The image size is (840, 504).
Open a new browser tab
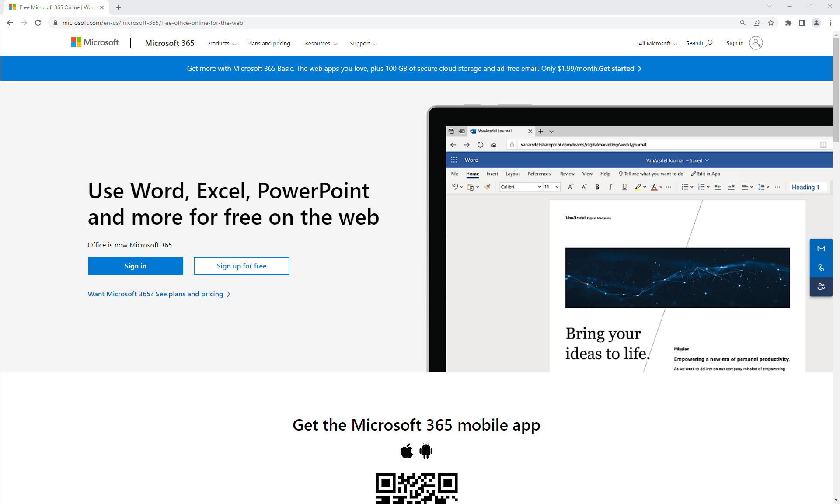[119, 7]
